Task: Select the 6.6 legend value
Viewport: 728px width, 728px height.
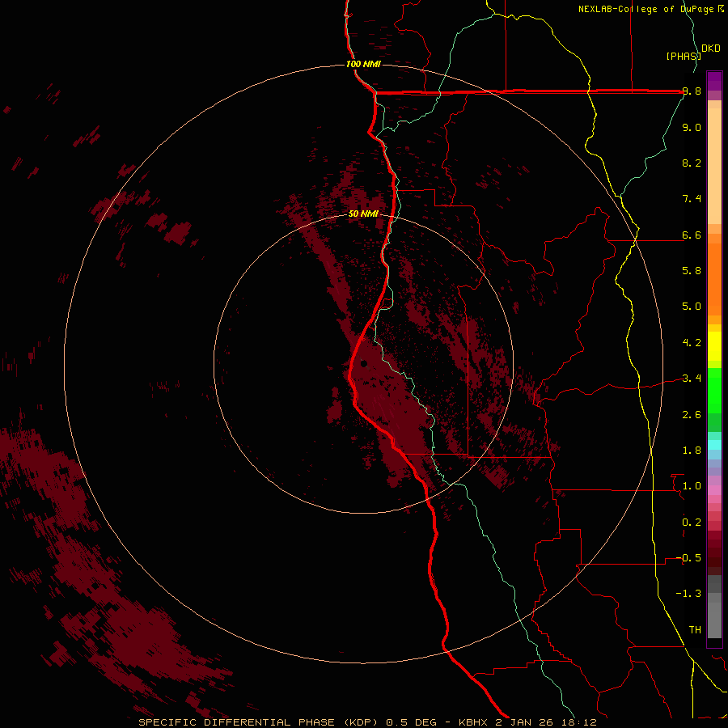Action: pyautogui.click(x=692, y=235)
